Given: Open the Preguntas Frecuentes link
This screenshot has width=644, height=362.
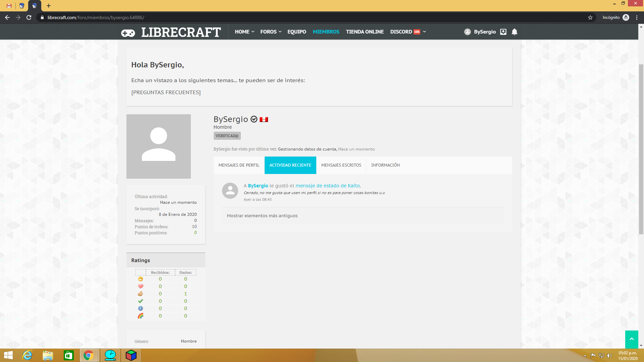Looking at the screenshot, I should click(x=166, y=93).
